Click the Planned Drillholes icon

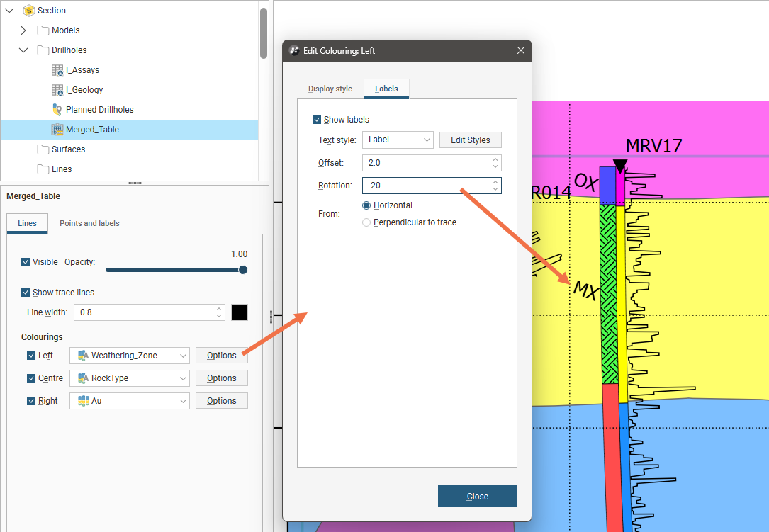pyautogui.click(x=58, y=110)
